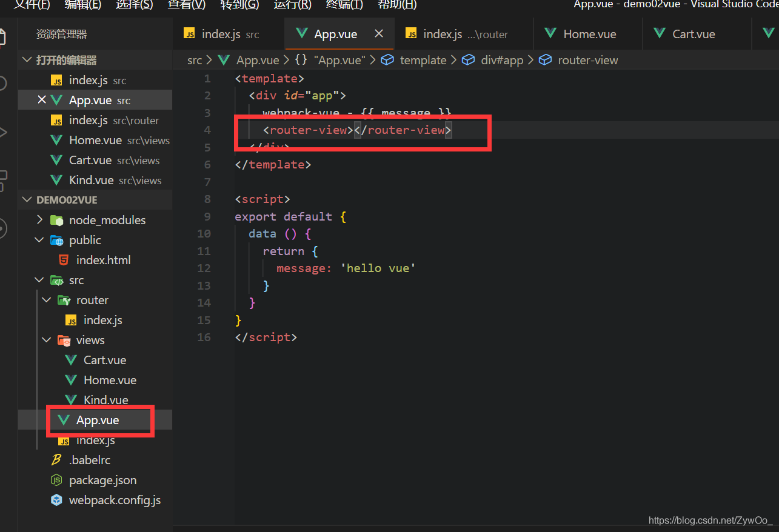The width and height of the screenshot is (779, 532).
Task: Click the Vue icon beside Cart.vue in project tree
Action: pos(71,360)
